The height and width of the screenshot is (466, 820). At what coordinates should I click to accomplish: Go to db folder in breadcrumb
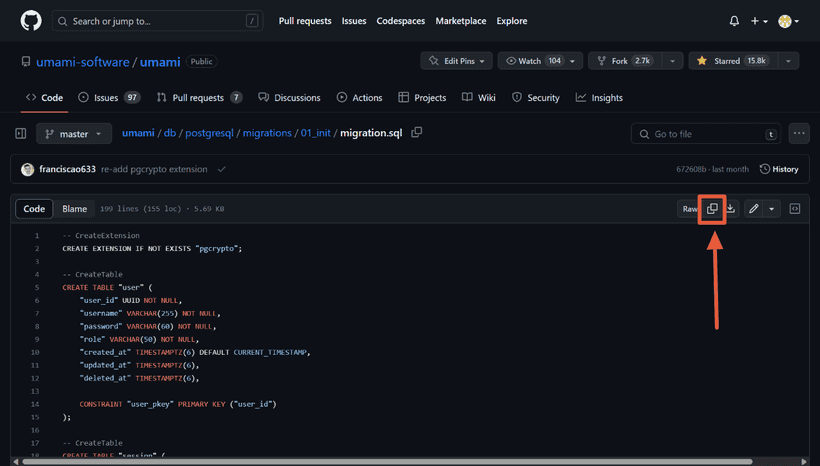coord(170,133)
